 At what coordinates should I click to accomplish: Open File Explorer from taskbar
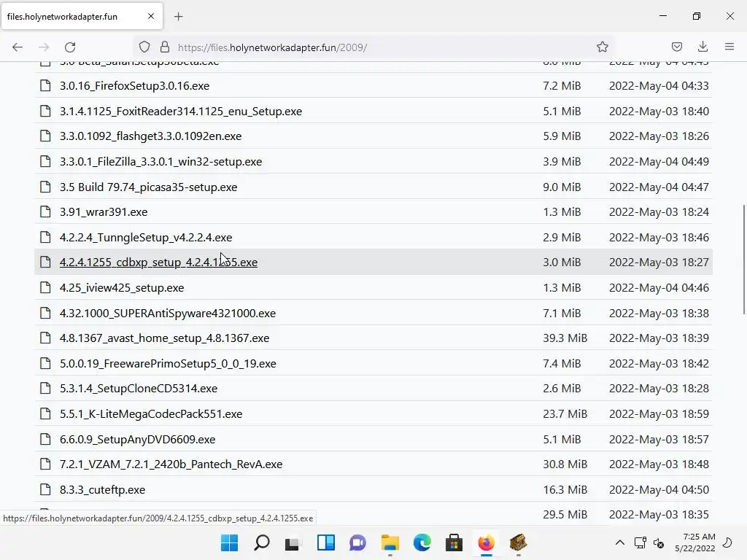point(390,542)
